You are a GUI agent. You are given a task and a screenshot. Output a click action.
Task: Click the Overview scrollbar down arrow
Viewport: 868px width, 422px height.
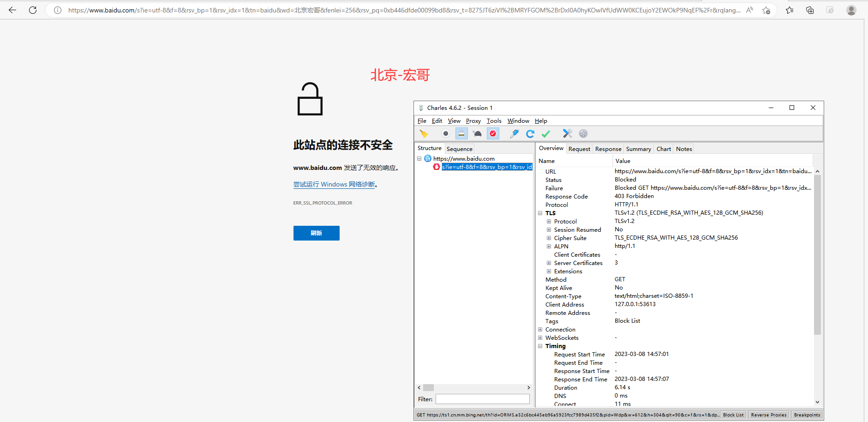(817, 402)
